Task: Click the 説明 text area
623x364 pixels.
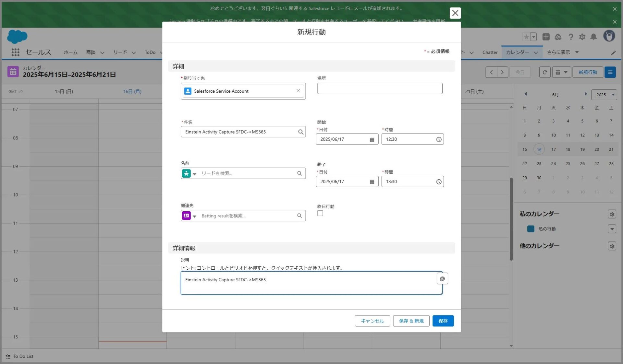Action: click(x=311, y=283)
